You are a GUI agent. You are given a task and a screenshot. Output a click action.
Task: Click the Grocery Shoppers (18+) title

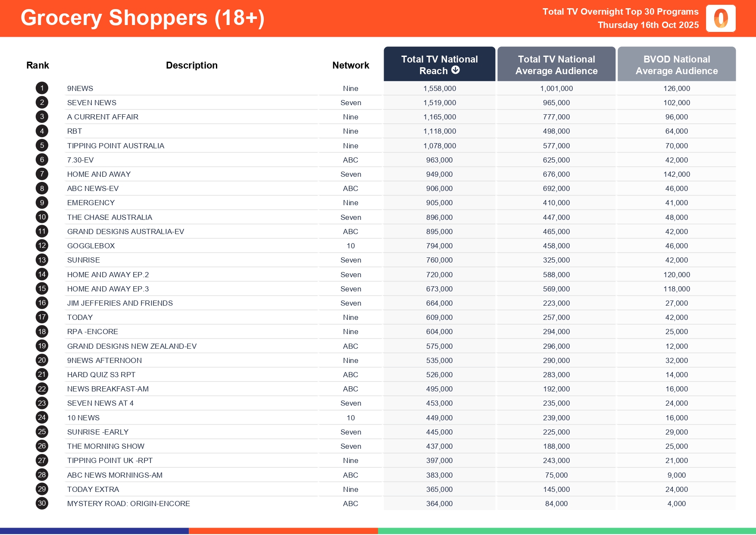coord(142,18)
